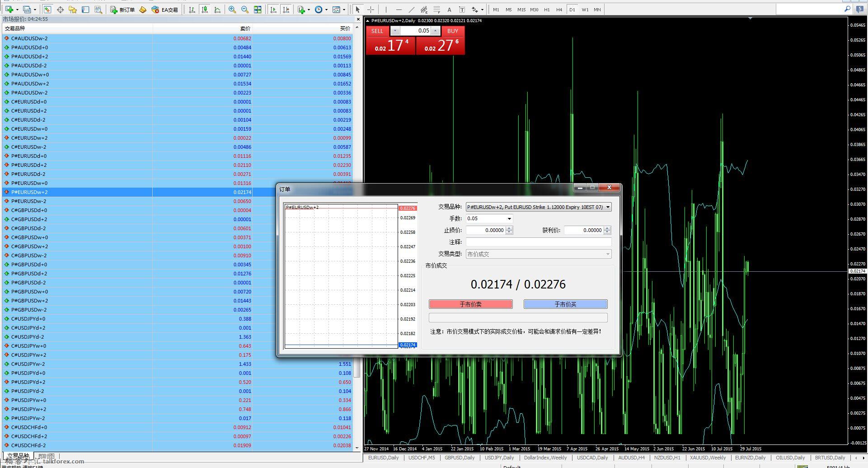The image size is (868, 468).
Task: Switch timeframe to H4
Action: [x=559, y=9]
